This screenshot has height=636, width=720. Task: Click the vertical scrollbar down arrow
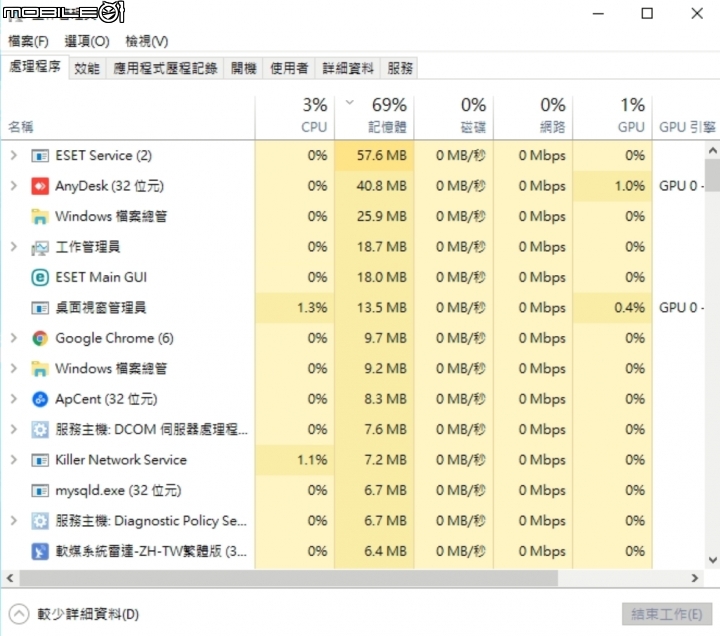tap(712, 560)
